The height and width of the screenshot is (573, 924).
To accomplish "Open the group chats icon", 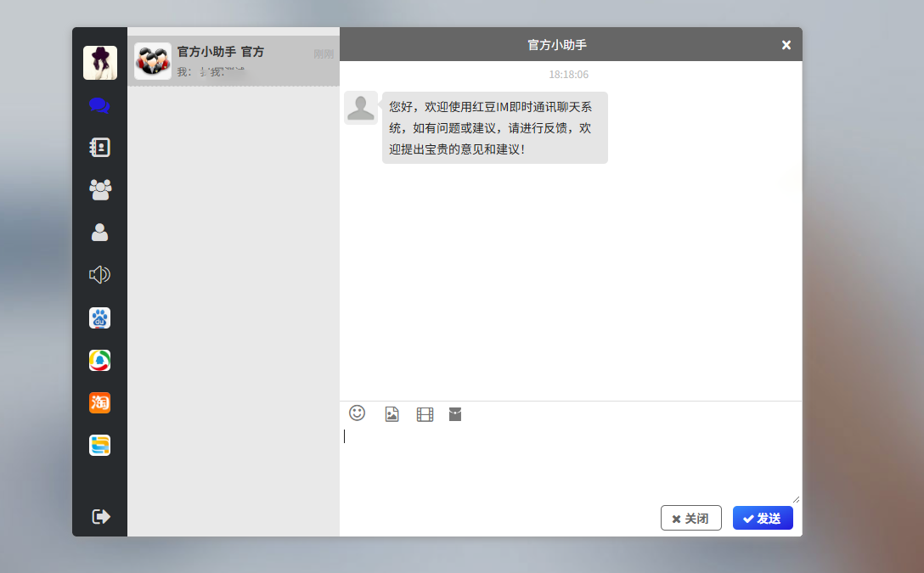I will [99, 189].
